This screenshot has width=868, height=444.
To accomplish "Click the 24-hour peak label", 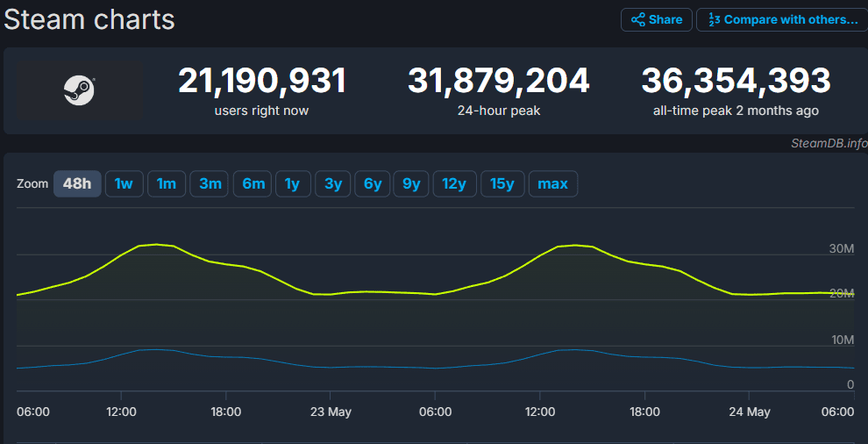I will coord(499,111).
